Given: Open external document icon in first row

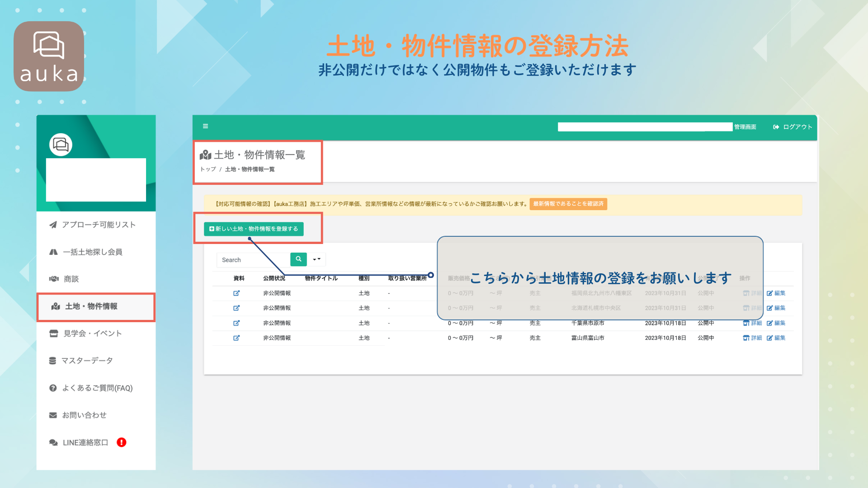Looking at the screenshot, I should (x=236, y=293).
